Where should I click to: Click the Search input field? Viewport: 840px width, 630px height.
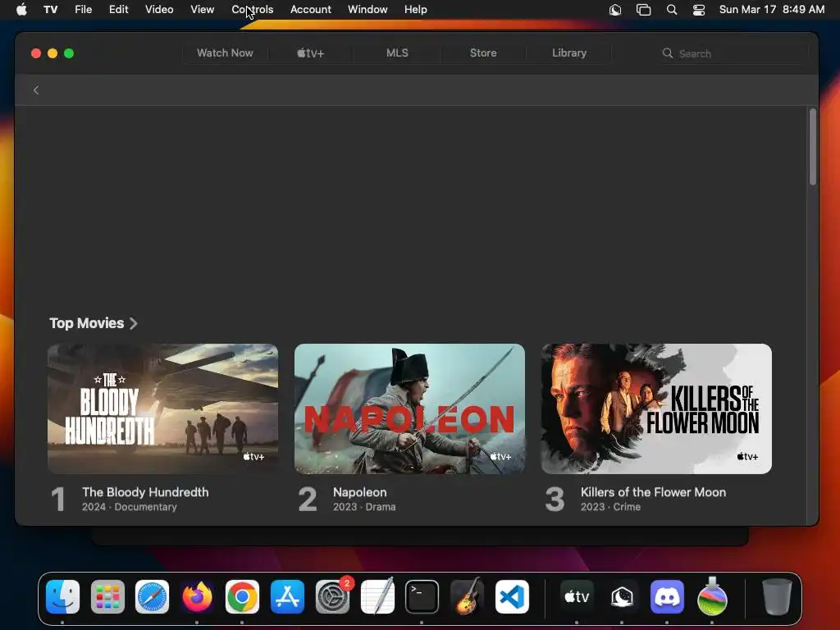point(733,53)
